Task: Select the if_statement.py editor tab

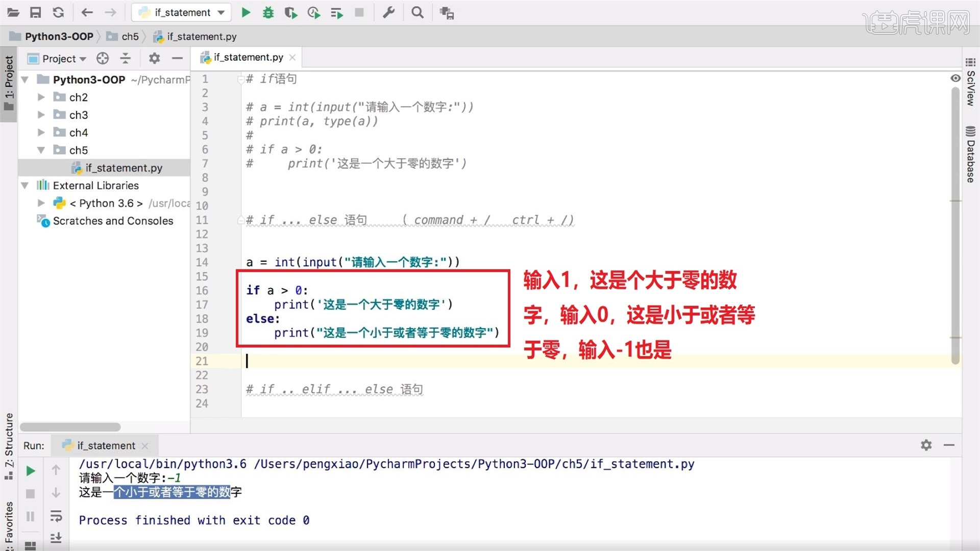Action: [247, 57]
